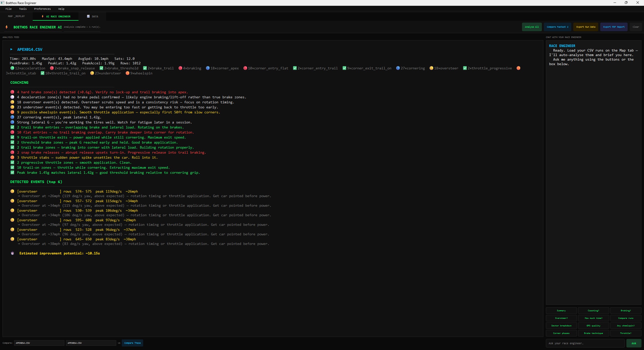Screen dimensions: 644x350
Task: Click the green check beside 2×brake_threshold tag
Action: [101, 68]
